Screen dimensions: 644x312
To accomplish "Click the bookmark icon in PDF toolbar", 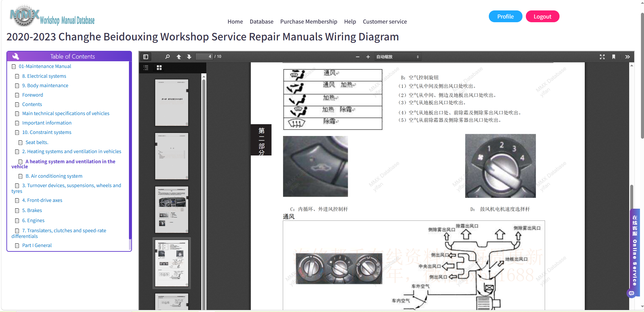I will pyautogui.click(x=614, y=57).
